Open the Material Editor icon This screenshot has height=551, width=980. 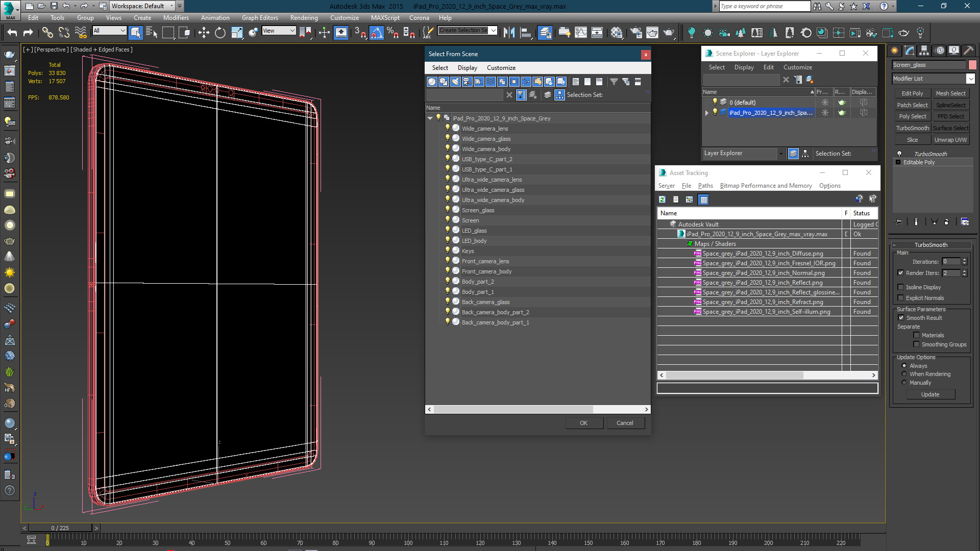tap(617, 33)
